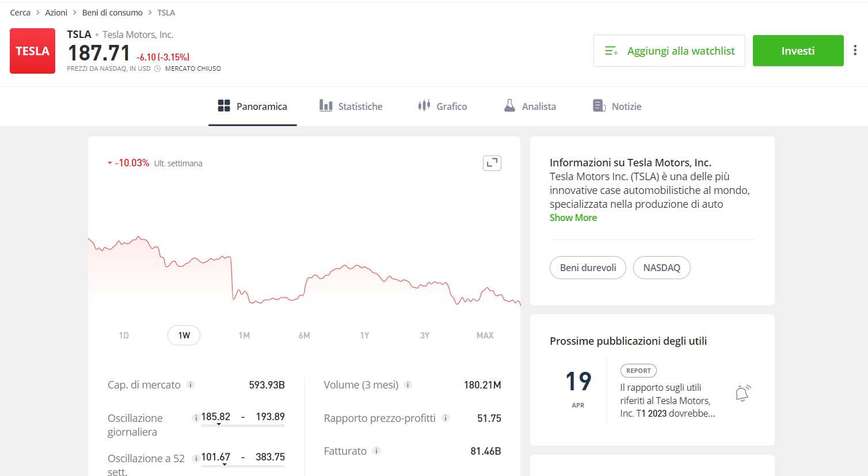The height and width of the screenshot is (476, 868).
Task: Click the Analista flask icon
Action: coord(509,105)
